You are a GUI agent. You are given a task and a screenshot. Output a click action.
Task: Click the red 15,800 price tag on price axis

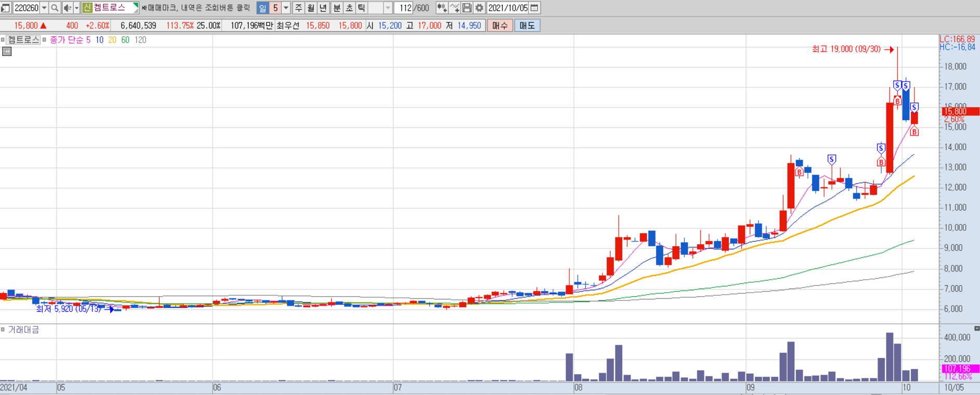[960, 111]
